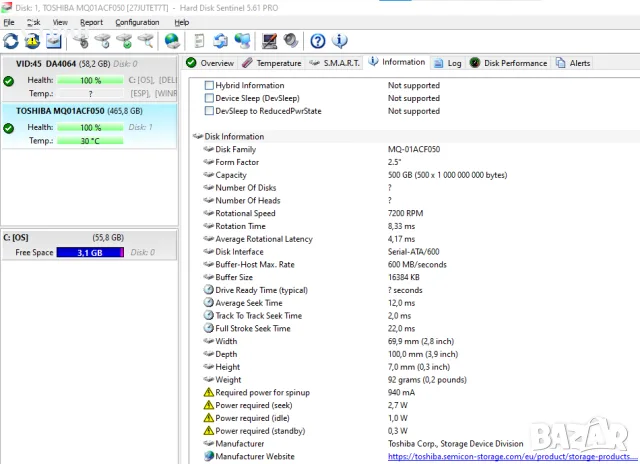Click the warning icon beside Required power for spinup
Viewport: 640px width, 464px height.
[x=209, y=392]
